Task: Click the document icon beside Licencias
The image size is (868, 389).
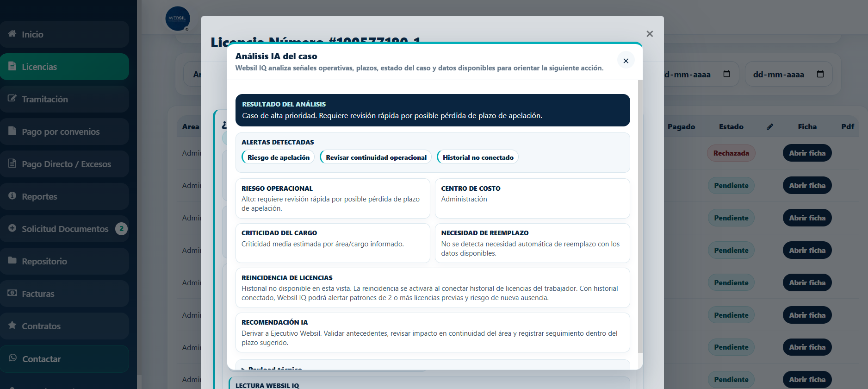Action: point(12,66)
